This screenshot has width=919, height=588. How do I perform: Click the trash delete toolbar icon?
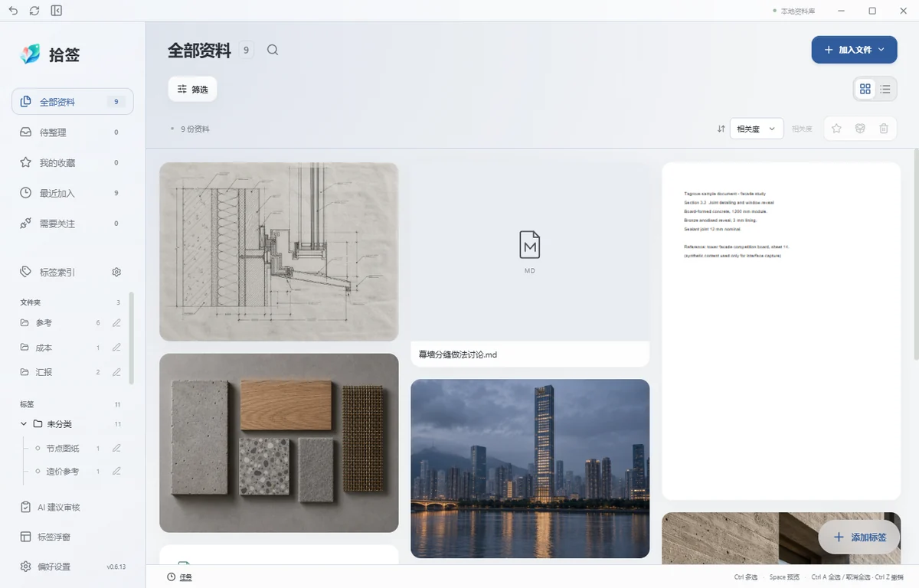(x=884, y=129)
